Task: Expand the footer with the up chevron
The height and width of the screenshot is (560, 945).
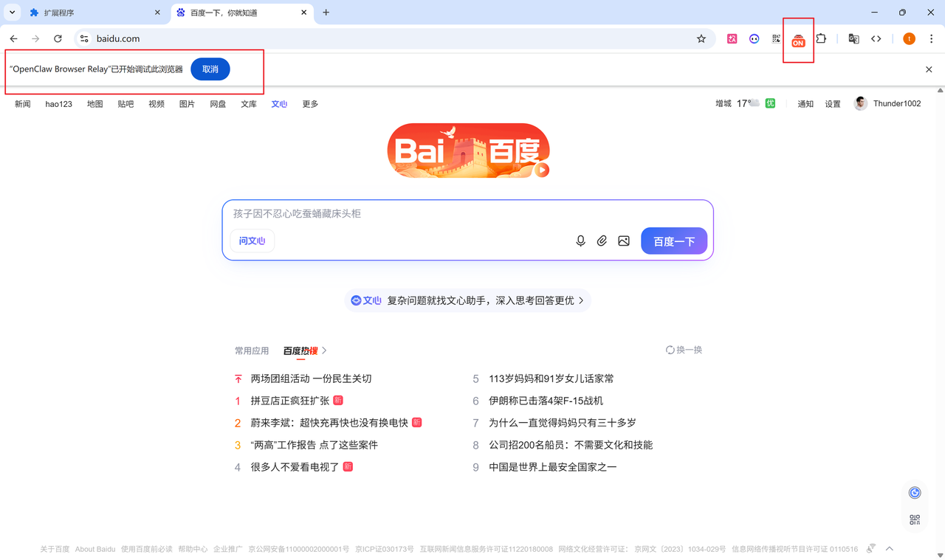Action: click(x=890, y=549)
